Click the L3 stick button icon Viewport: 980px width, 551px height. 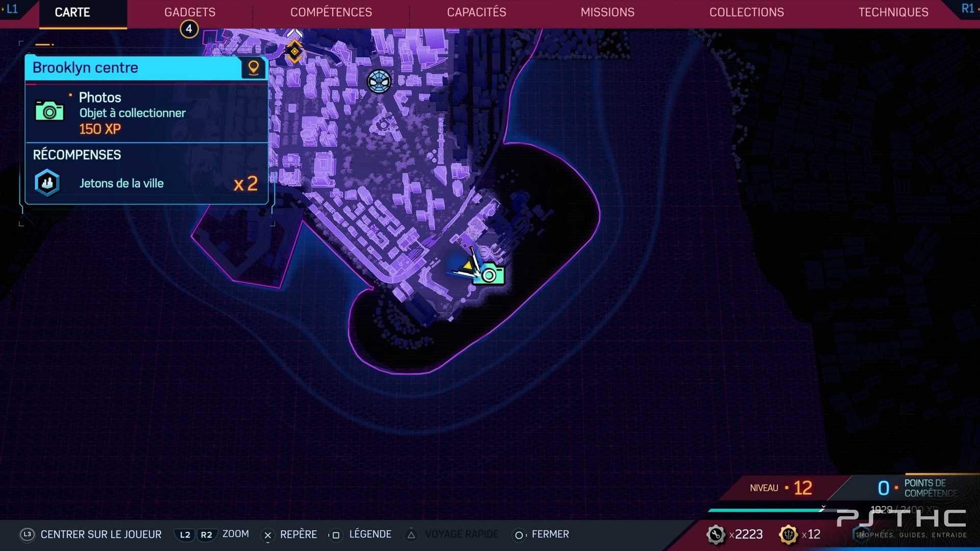pos(27,534)
